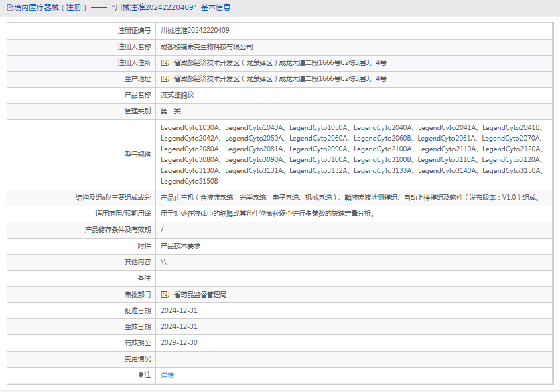Click the 注册证编号 label cell
Image resolution: width=560 pixels, height=392 pixels.
(134, 30)
